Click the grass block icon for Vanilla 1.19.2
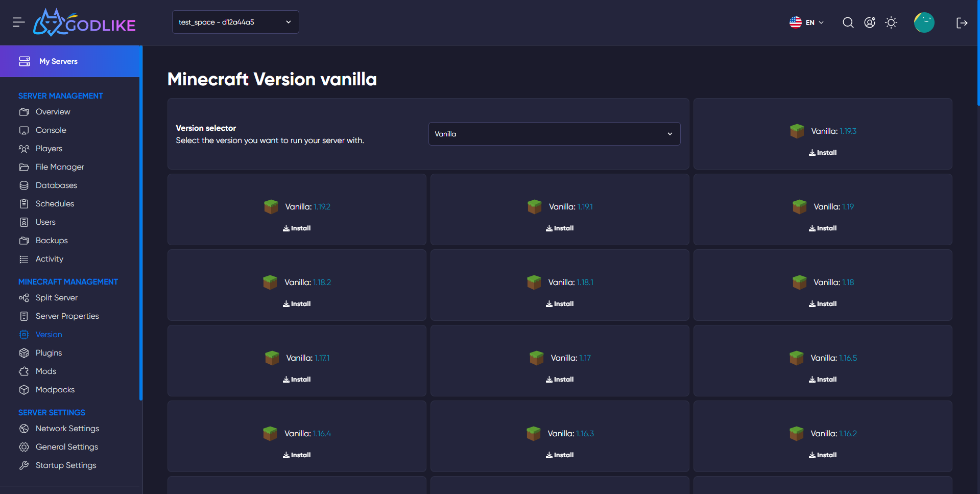The image size is (980, 494). coord(271,207)
